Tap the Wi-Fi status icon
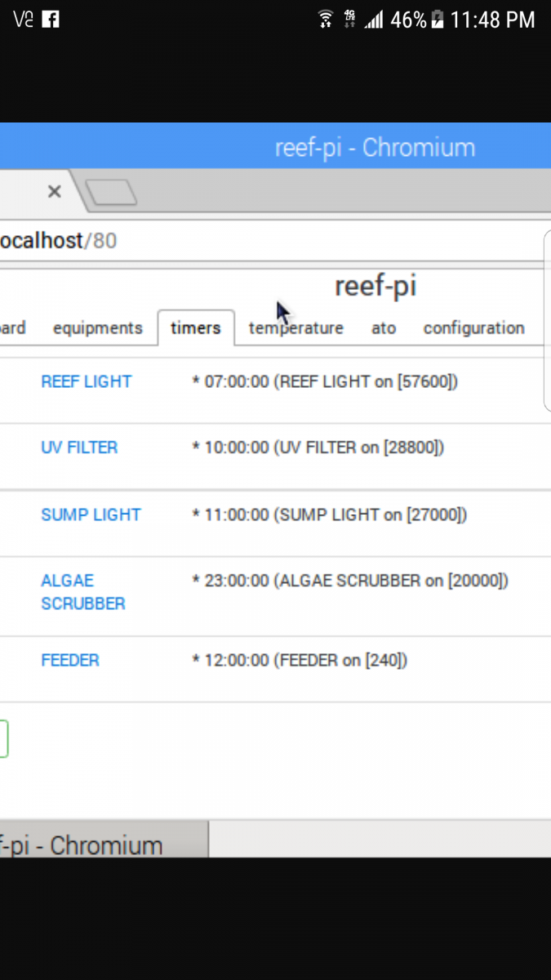The width and height of the screenshot is (551, 980). coord(326,20)
